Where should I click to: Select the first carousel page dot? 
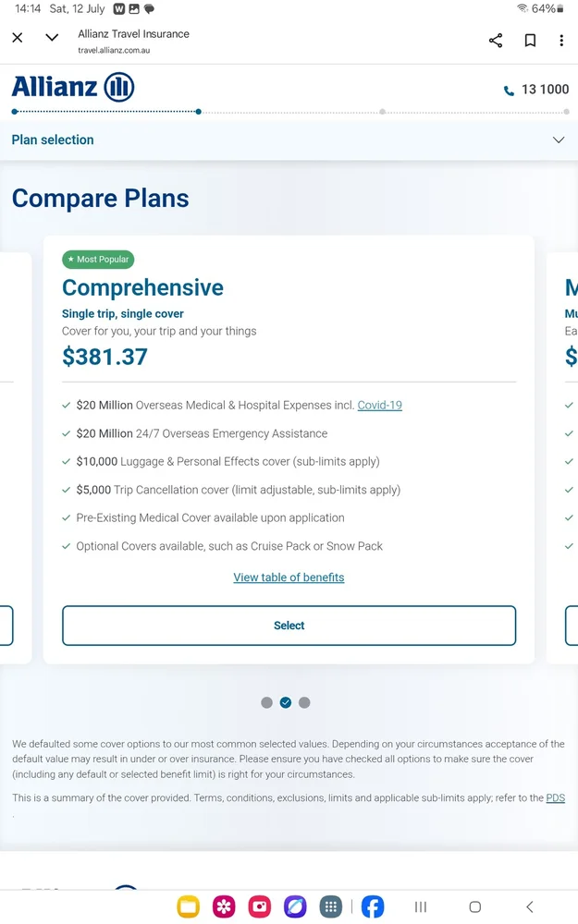266,702
